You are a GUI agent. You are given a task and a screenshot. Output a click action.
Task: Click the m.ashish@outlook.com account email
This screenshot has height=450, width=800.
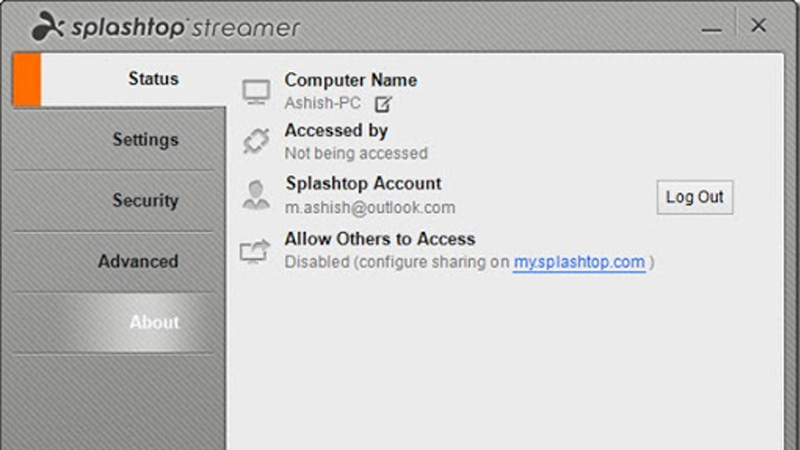point(370,208)
